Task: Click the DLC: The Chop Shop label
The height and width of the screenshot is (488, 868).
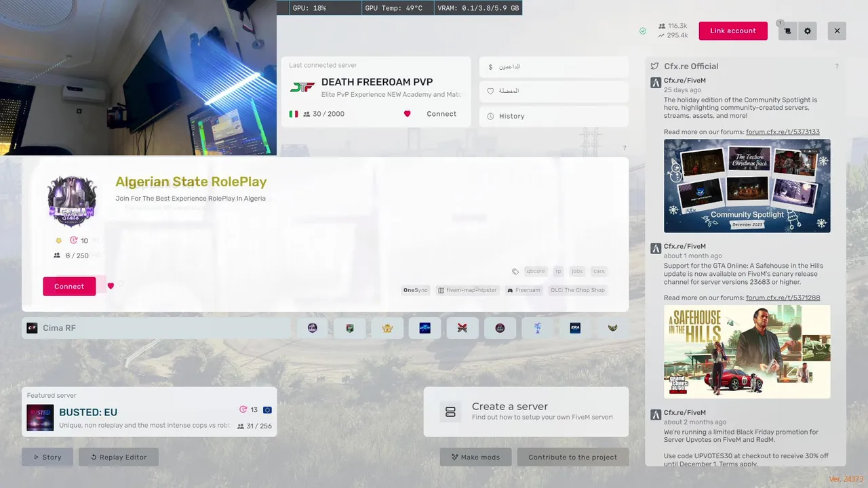Action: point(577,290)
